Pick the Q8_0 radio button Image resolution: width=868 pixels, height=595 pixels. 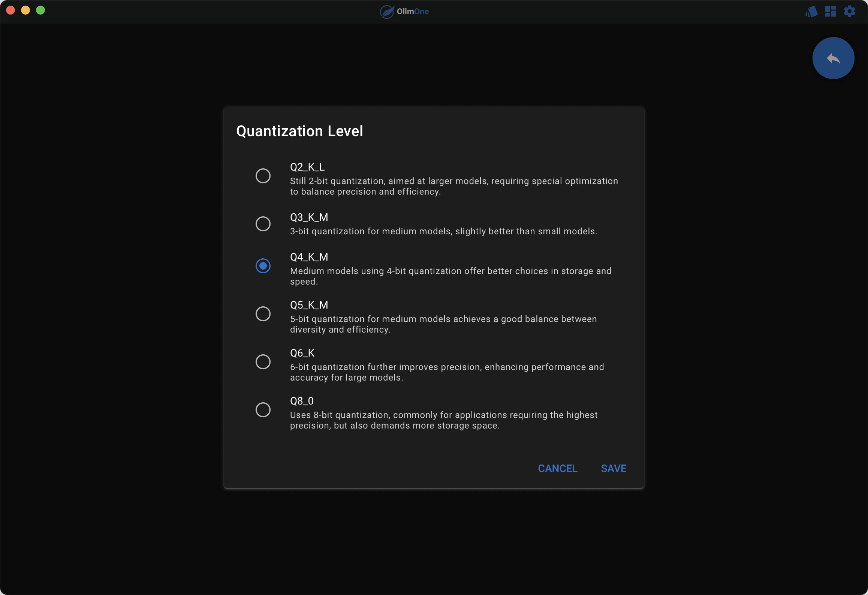click(263, 410)
